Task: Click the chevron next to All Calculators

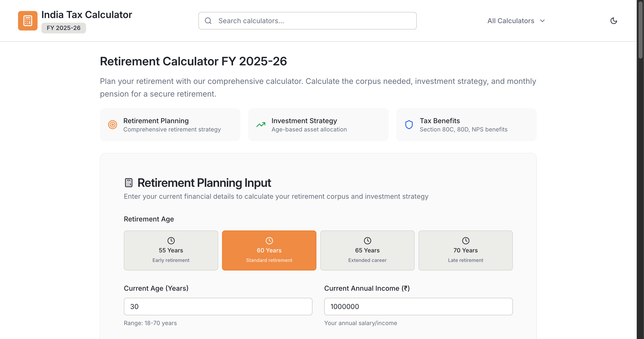Action: 542,21
